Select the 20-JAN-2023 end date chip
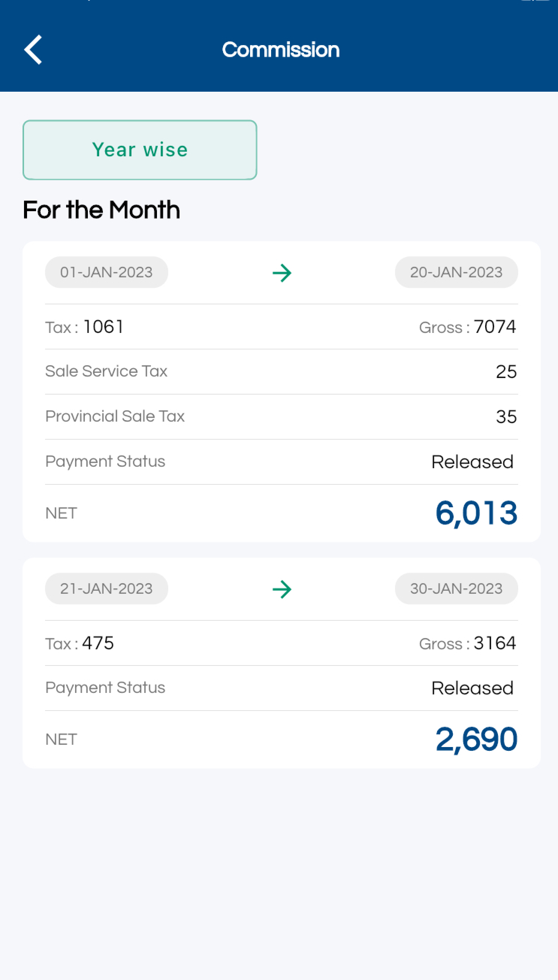The image size is (558, 980). click(456, 272)
